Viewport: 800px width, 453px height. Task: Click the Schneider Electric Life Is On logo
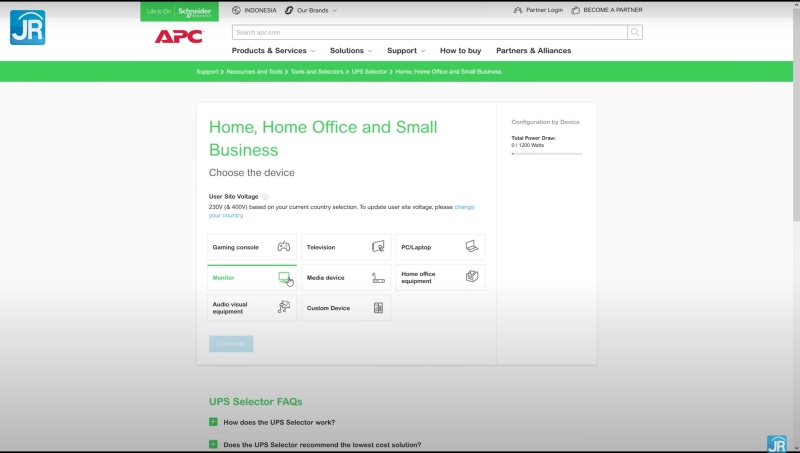[x=180, y=11]
